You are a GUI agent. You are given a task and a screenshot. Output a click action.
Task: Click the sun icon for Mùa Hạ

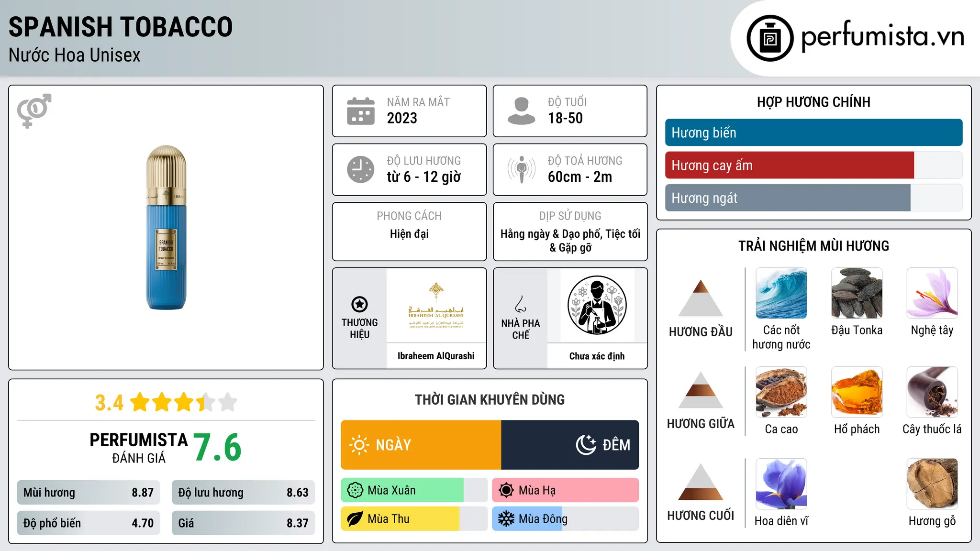pyautogui.click(x=506, y=490)
